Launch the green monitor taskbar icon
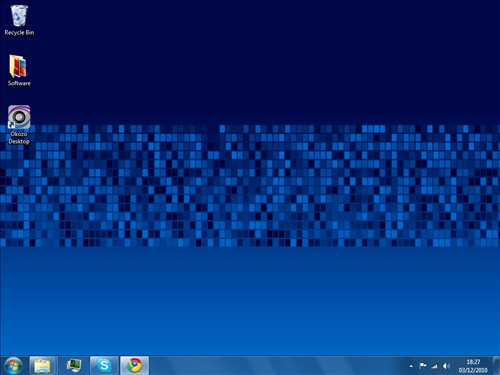This screenshot has height=375, width=500. click(73, 366)
